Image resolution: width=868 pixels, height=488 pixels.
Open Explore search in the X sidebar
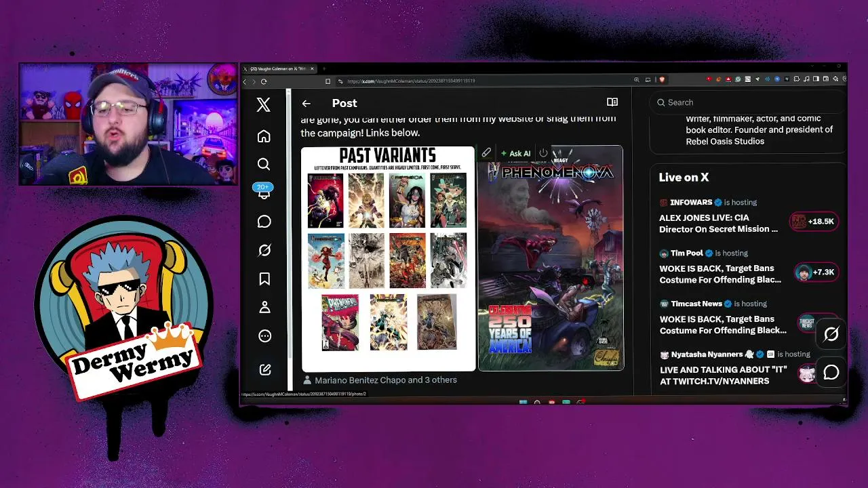pos(264,164)
